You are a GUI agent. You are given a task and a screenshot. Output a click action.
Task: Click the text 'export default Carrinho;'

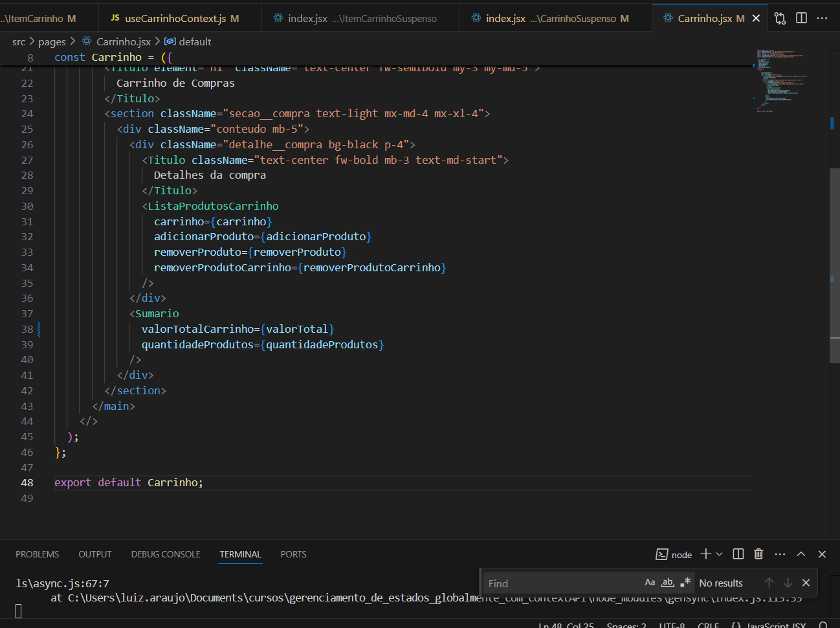[x=129, y=482]
